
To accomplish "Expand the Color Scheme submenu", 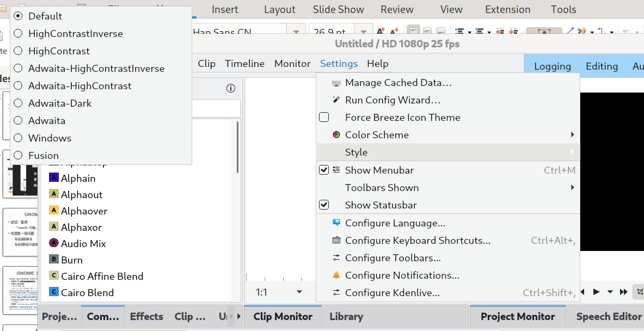I will (x=447, y=134).
